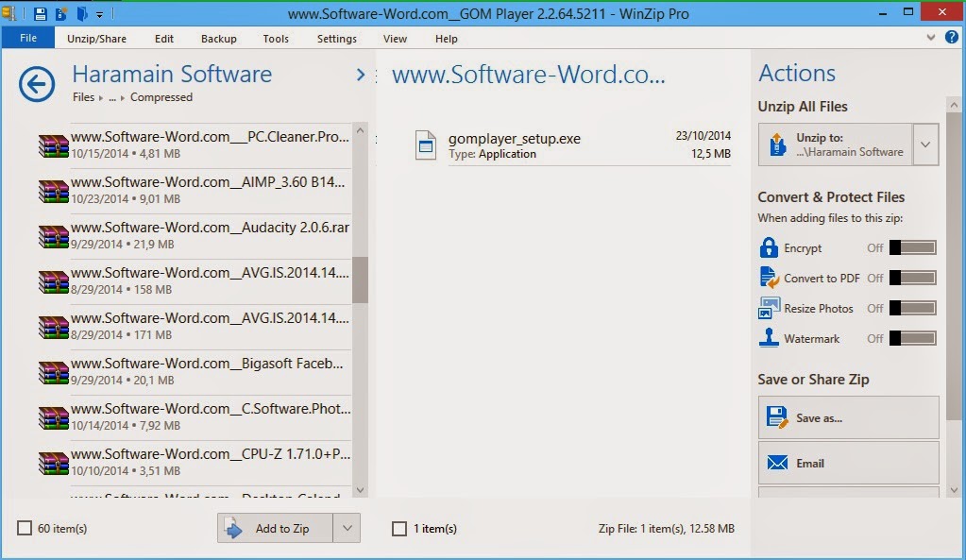Toggle the Watermark switch
Viewport: 966px width, 560px height.
[x=913, y=338]
